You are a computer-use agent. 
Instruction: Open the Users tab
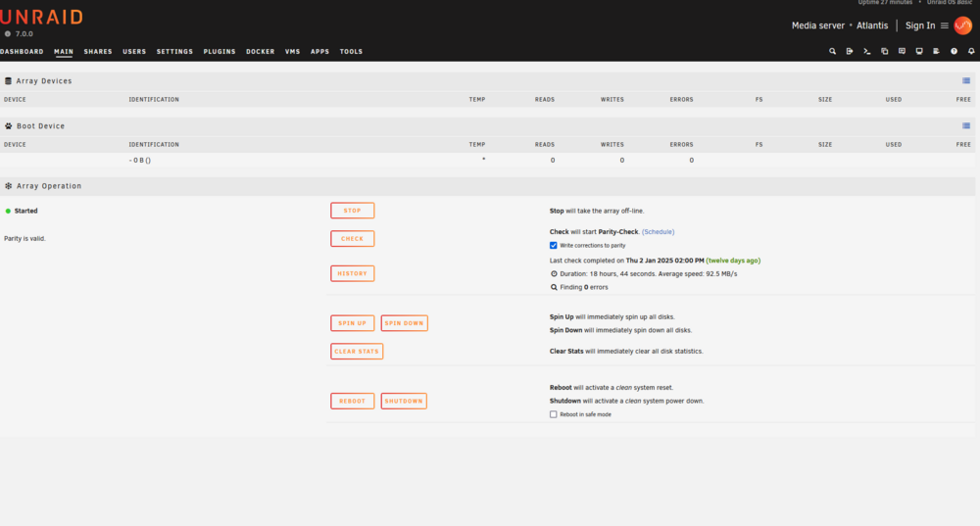134,51
